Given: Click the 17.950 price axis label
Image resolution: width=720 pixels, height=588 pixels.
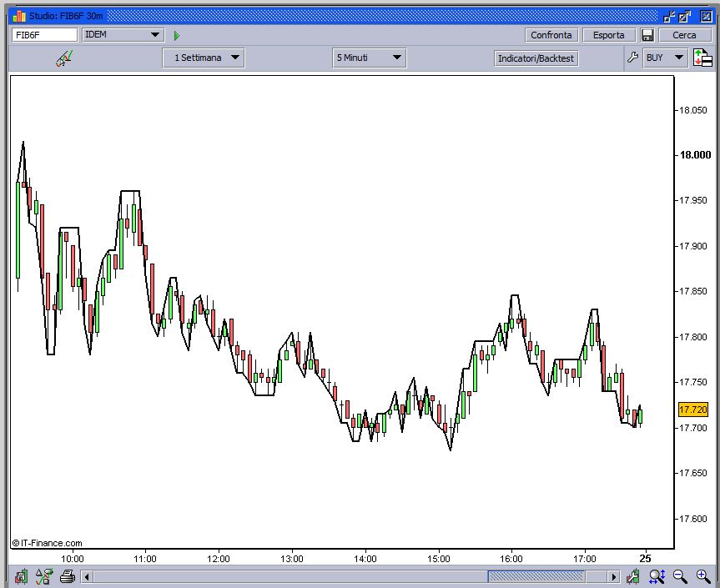Looking at the screenshot, I should tap(693, 200).
